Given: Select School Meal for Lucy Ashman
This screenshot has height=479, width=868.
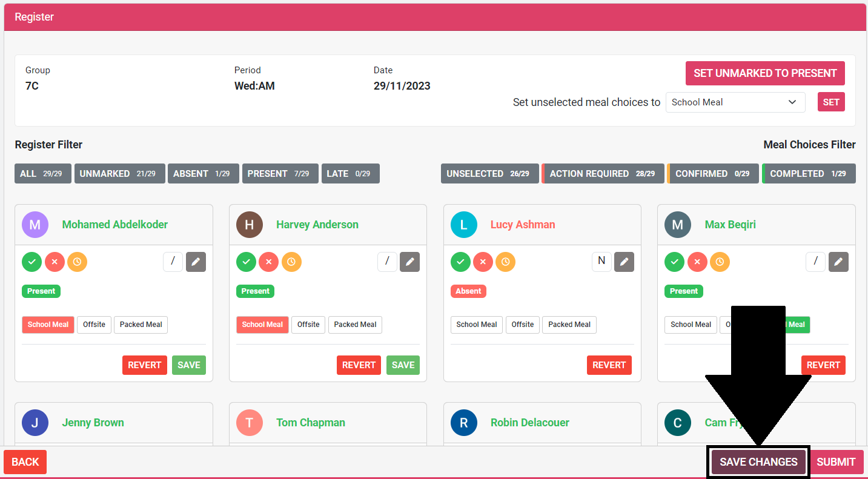Looking at the screenshot, I should coord(476,325).
